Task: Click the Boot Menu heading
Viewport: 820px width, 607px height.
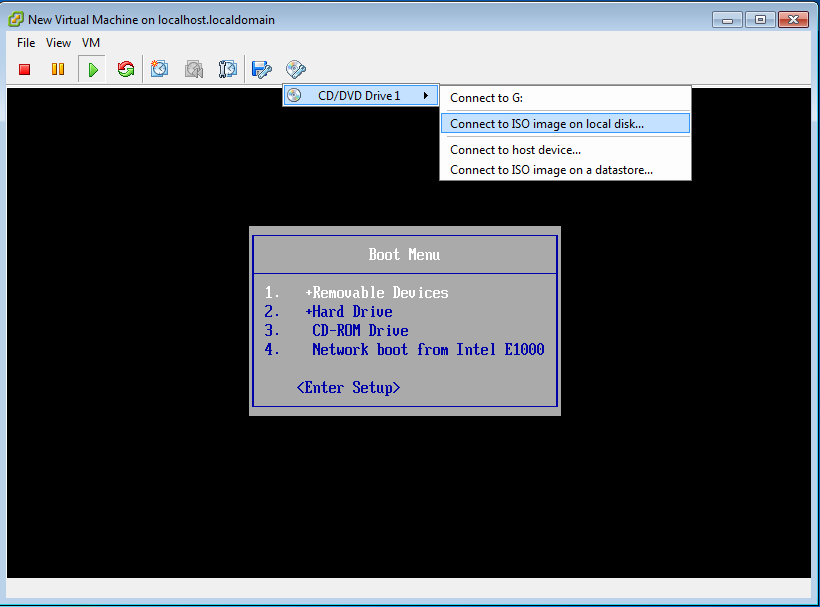Action: coord(404,255)
